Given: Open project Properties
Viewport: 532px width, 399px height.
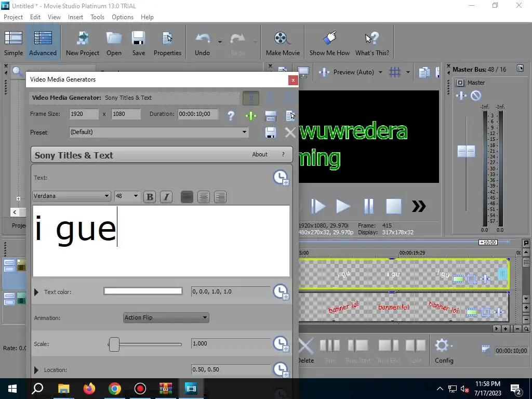Looking at the screenshot, I should (167, 43).
